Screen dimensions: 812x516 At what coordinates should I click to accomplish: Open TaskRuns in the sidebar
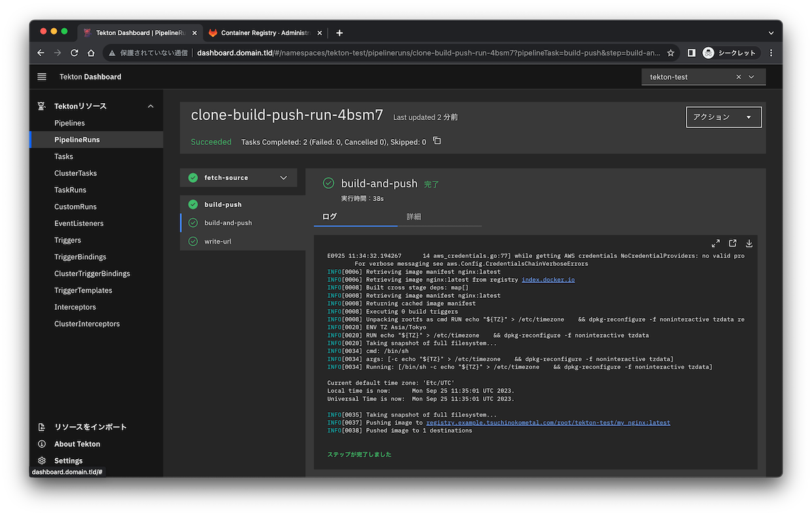(x=96, y=190)
